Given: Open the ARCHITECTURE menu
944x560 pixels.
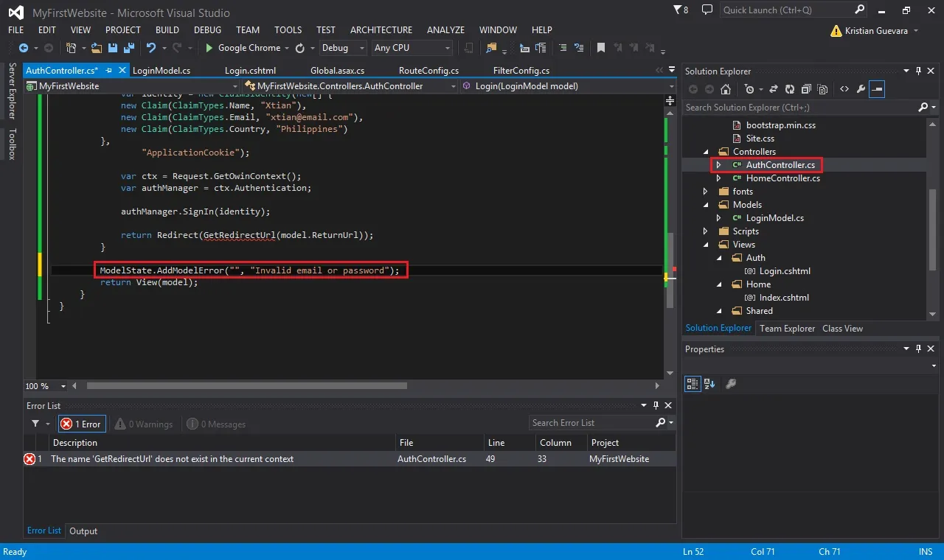Looking at the screenshot, I should [381, 30].
